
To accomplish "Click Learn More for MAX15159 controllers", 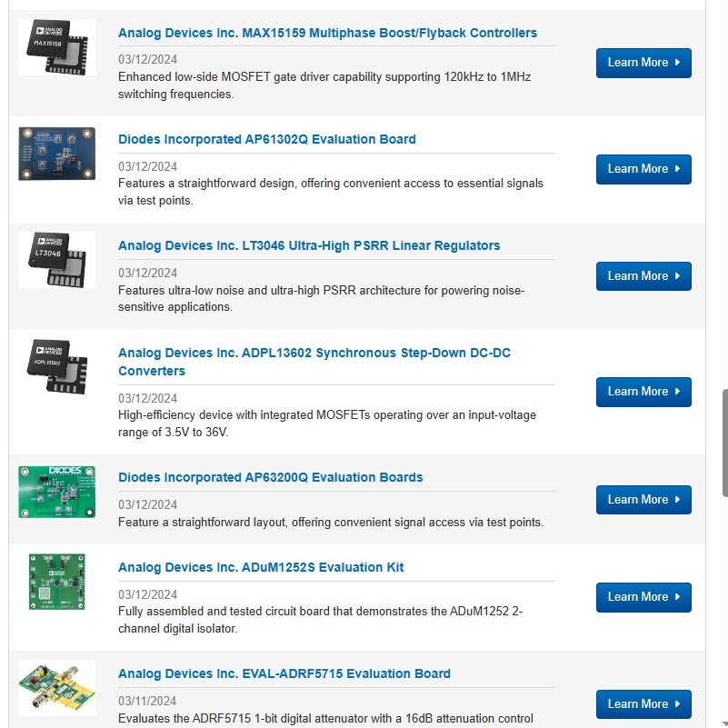I will (x=643, y=63).
